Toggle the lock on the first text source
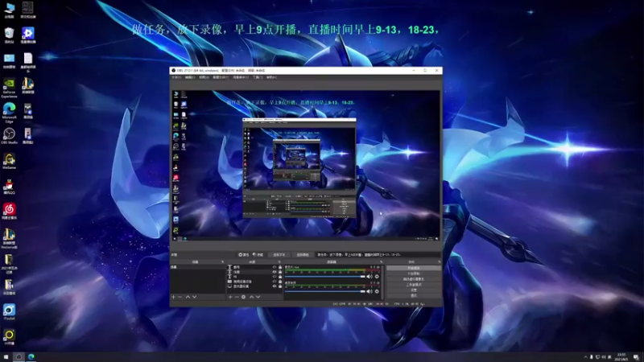The image size is (644, 362). click(280, 267)
